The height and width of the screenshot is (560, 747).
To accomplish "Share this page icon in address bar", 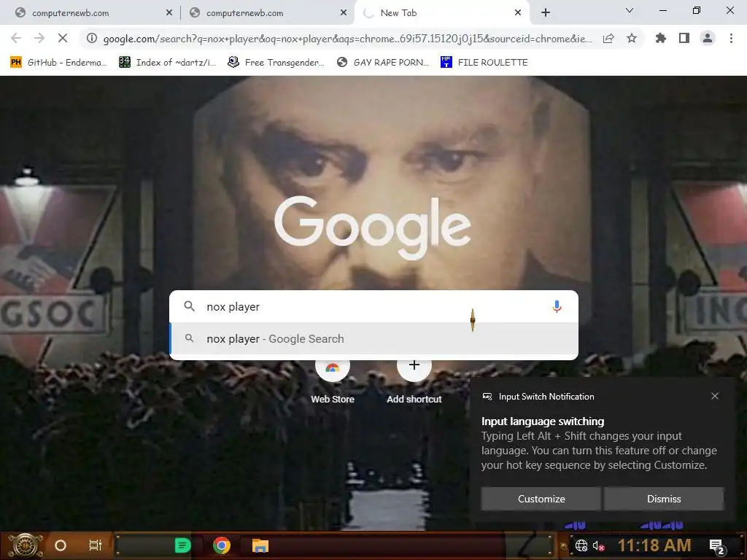I will [608, 39].
